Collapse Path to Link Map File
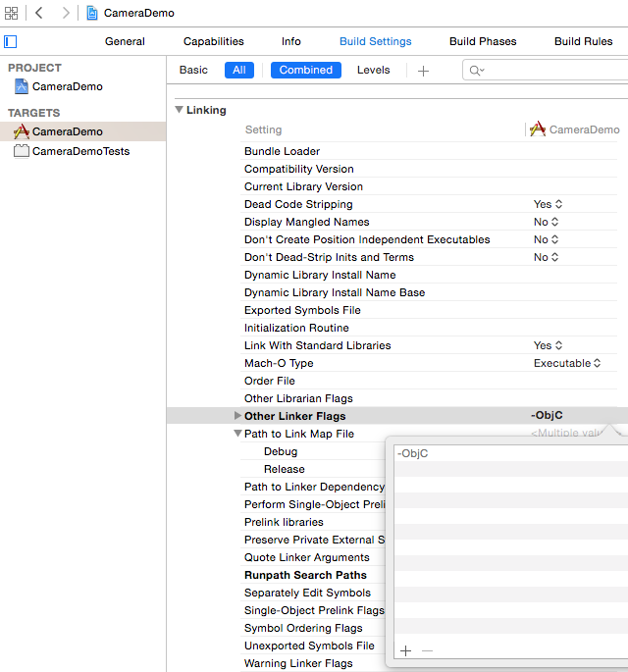The height and width of the screenshot is (672, 628). point(237,434)
